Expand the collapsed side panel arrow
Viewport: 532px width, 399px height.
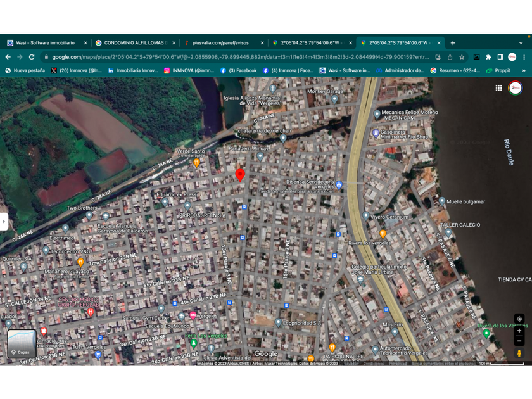pos(4,221)
